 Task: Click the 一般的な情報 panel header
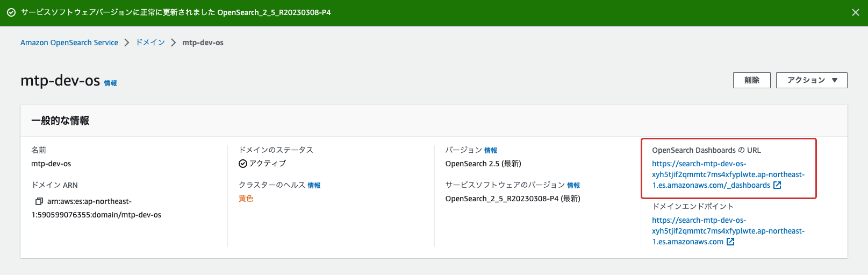point(60,121)
